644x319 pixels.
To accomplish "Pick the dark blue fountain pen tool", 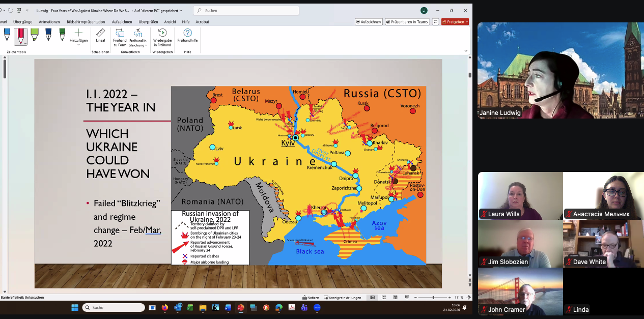I will click(x=48, y=35).
